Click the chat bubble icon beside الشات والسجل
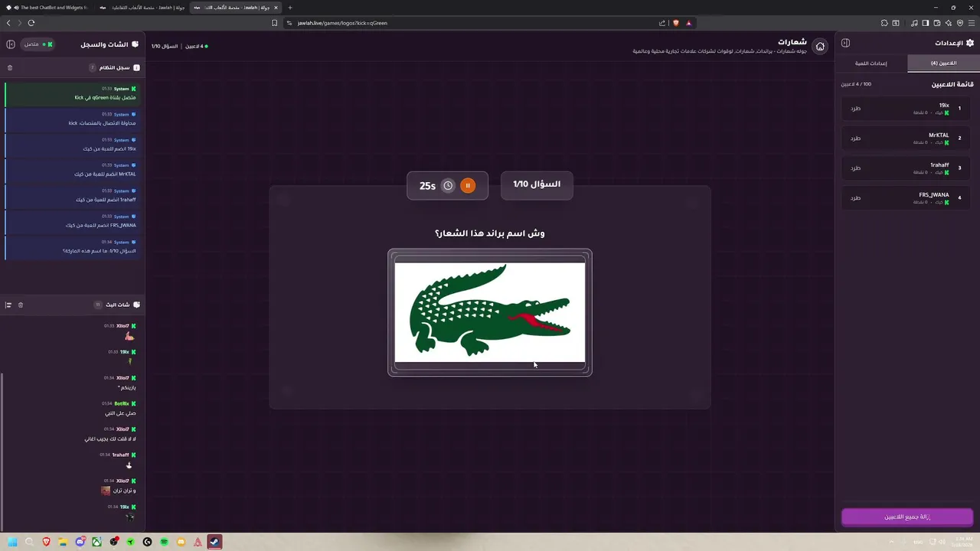The height and width of the screenshot is (551, 980). [x=136, y=44]
